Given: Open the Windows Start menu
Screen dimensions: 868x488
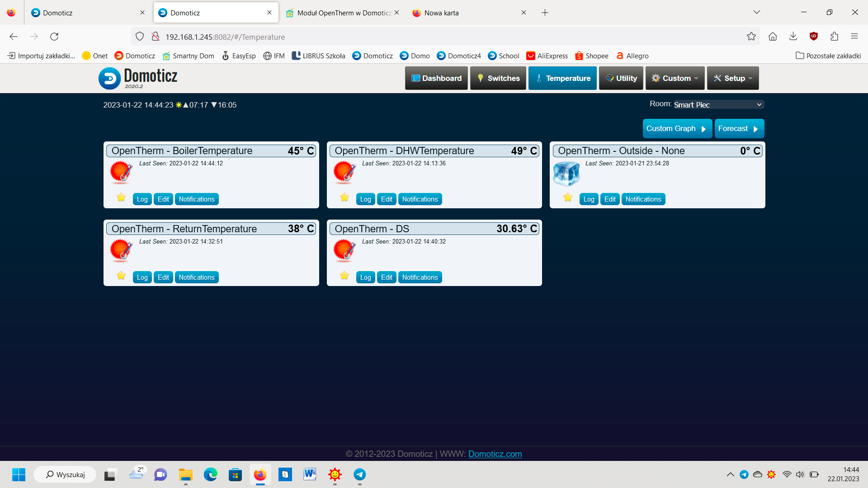Looking at the screenshot, I should click(19, 474).
